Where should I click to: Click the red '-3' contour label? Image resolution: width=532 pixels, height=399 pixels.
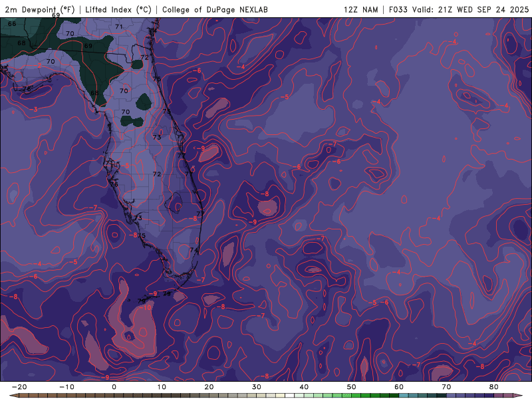[x=34, y=109]
